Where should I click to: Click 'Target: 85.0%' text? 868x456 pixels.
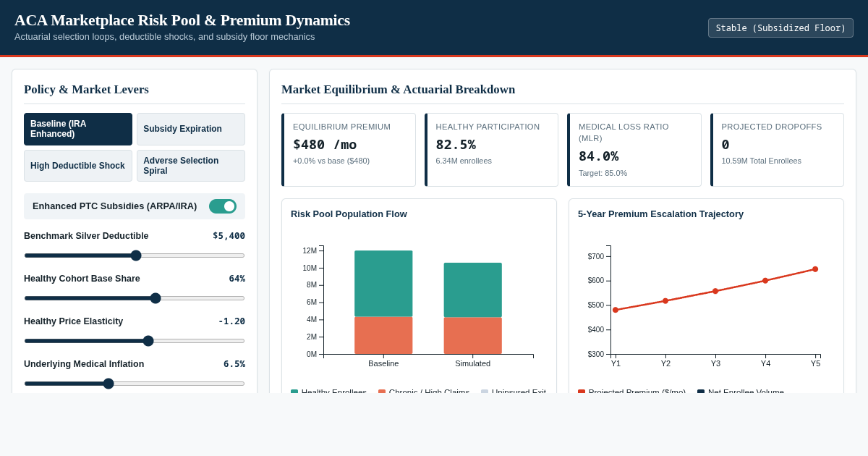(603, 173)
